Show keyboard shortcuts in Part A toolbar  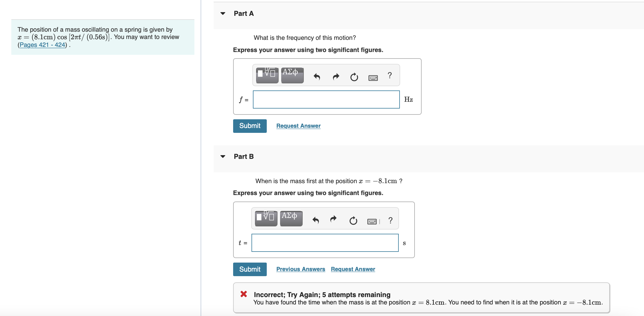coord(373,78)
